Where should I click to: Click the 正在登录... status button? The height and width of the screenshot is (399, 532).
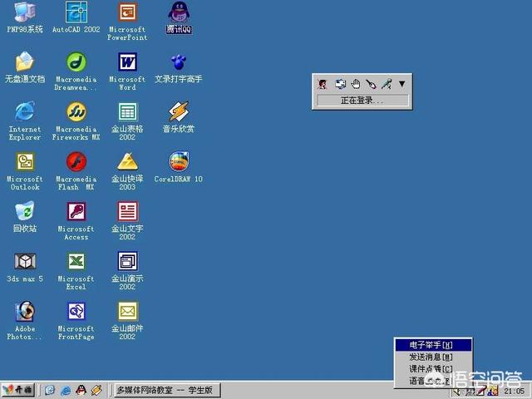[362, 101]
